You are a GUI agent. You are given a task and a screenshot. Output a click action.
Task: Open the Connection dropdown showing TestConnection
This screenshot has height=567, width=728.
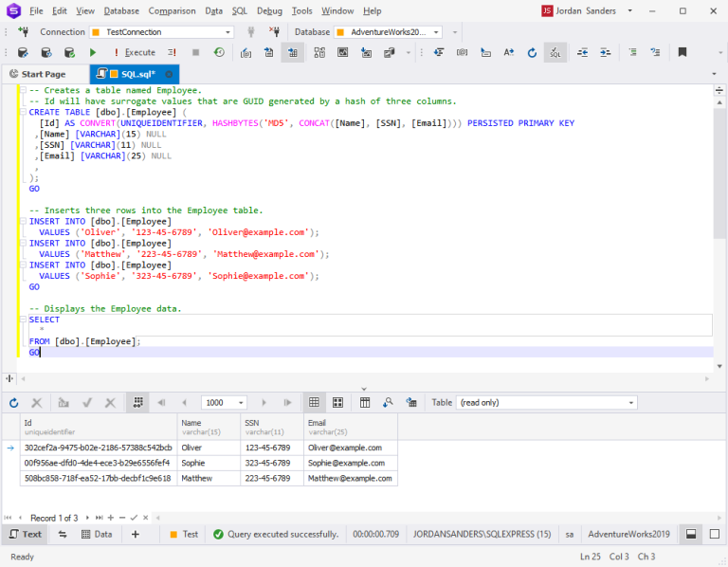tap(228, 31)
